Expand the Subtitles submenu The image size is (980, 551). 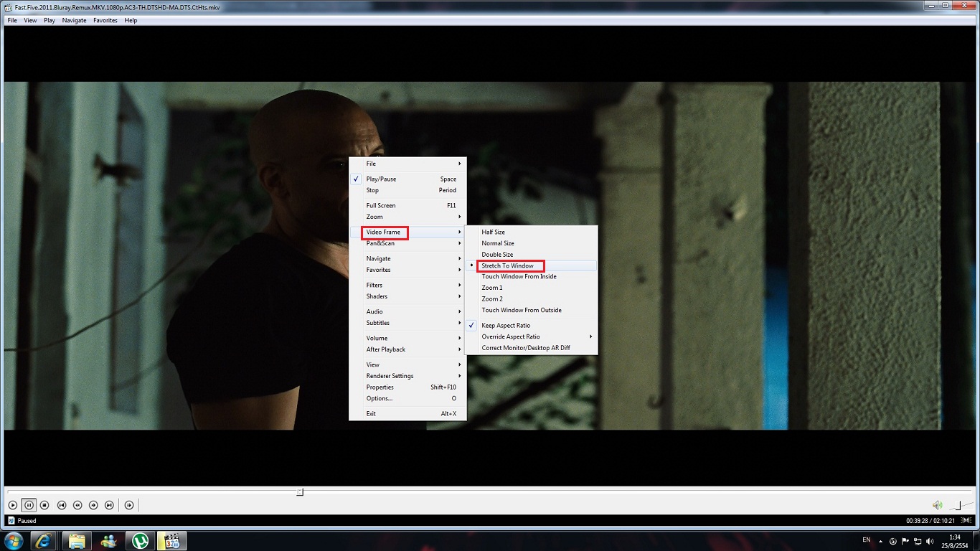point(407,323)
